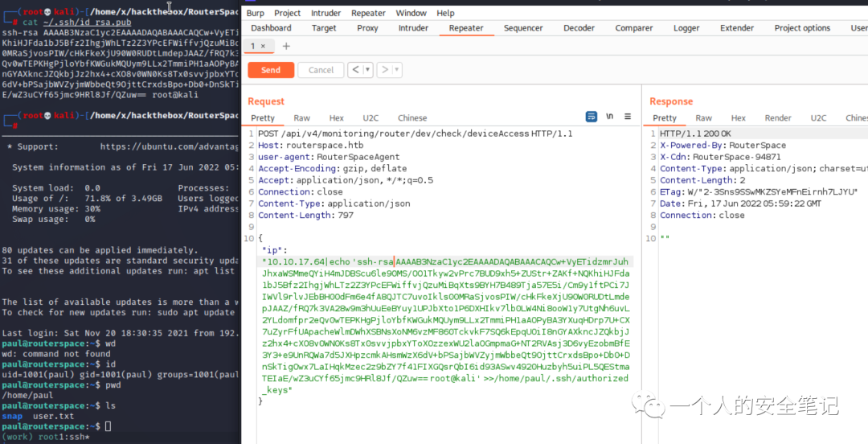
Task: Switch to the Extender tab
Action: 737,27
